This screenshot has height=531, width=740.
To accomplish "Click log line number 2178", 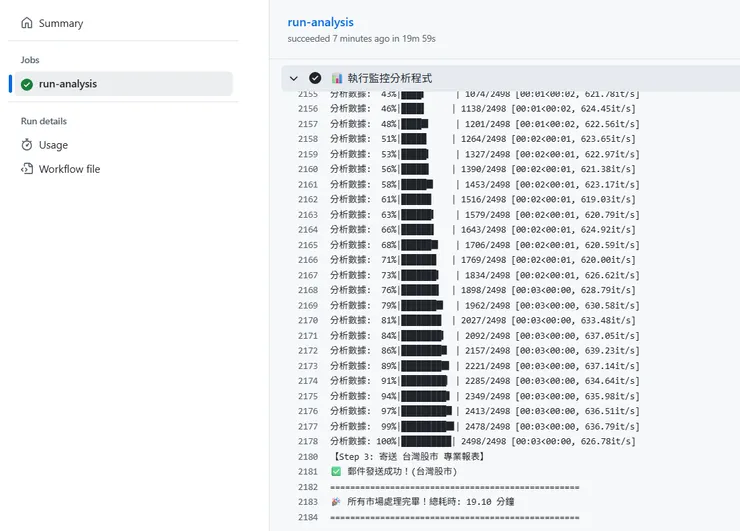I will point(308,441).
